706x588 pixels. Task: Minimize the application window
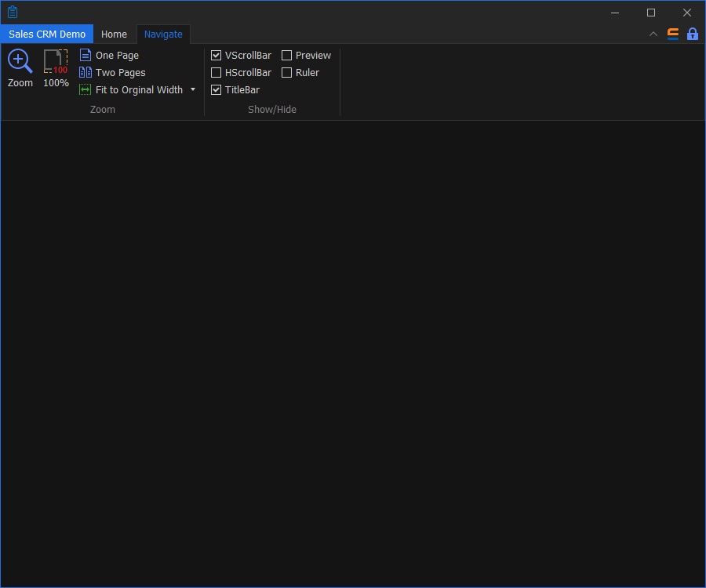click(614, 13)
